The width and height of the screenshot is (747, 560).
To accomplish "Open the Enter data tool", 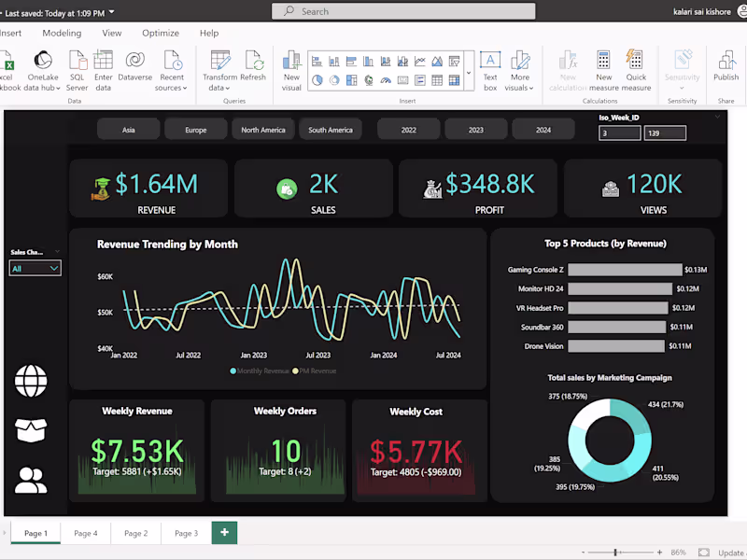I will click(103, 71).
